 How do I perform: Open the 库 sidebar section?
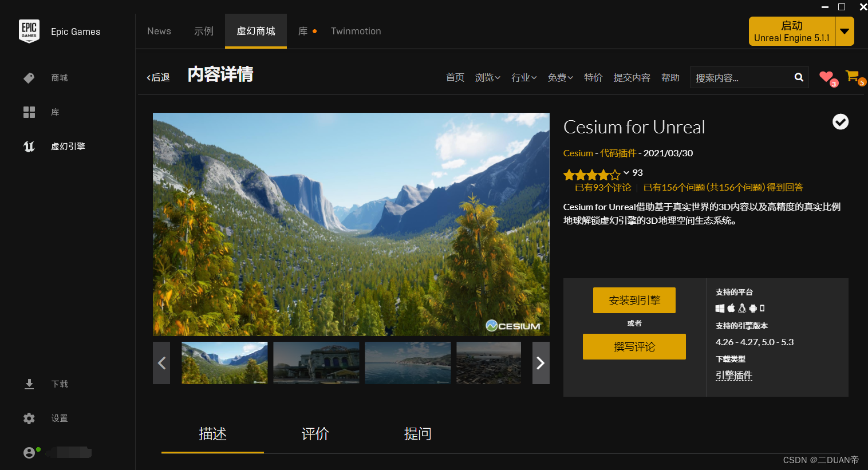[x=29, y=112]
